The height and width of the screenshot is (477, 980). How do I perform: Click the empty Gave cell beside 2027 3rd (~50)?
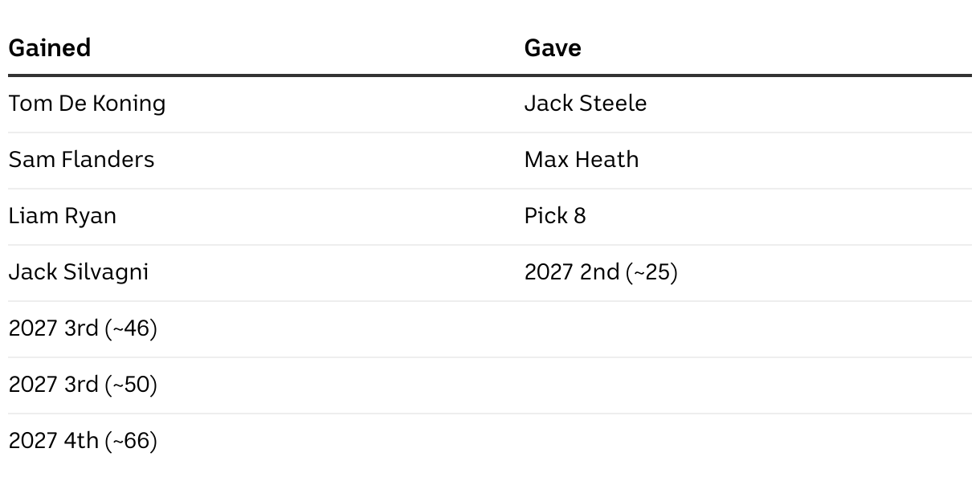(748, 385)
